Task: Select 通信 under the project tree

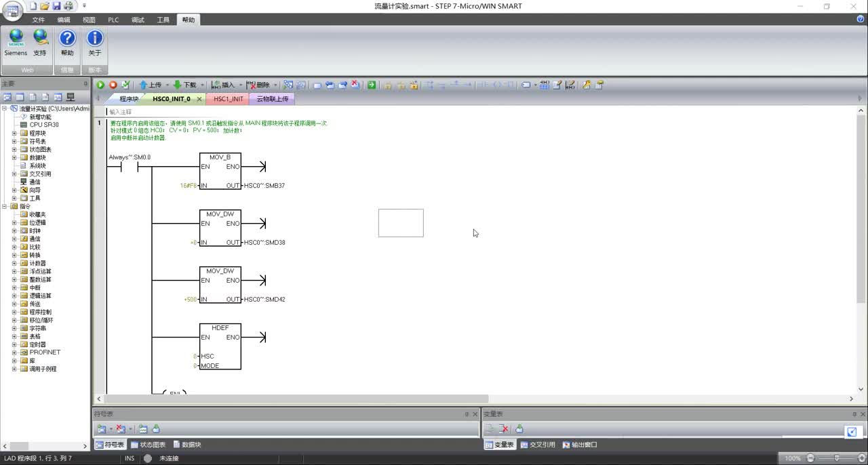Action: 35,182
